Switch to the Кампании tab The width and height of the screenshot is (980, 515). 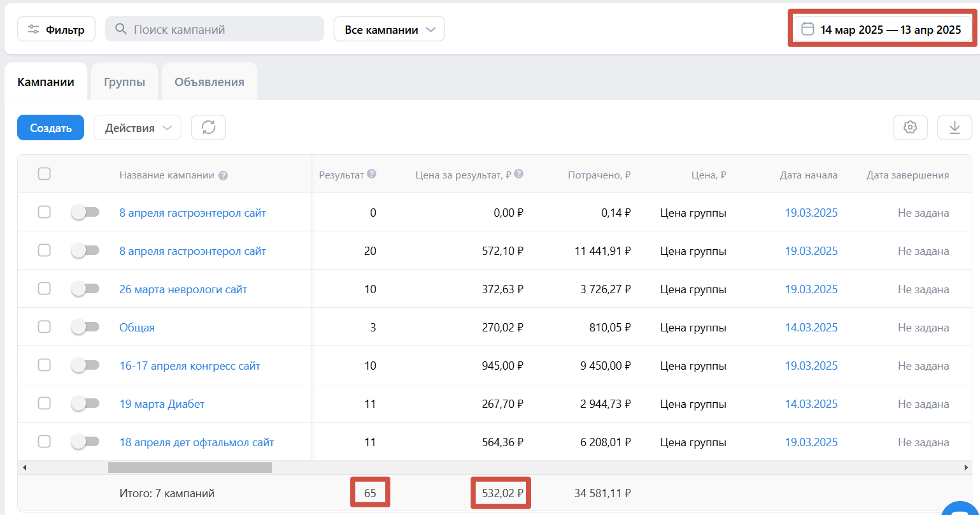46,82
